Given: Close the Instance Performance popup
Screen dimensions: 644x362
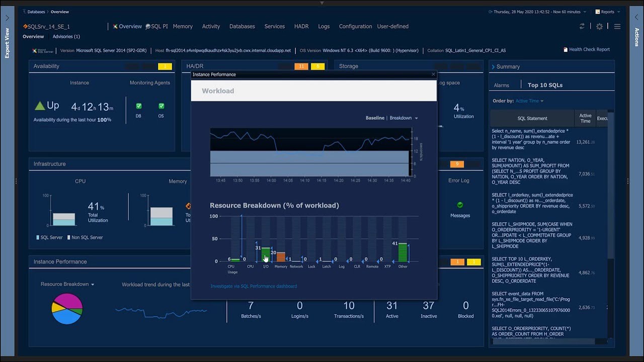Looking at the screenshot, I should click(433, 74).
